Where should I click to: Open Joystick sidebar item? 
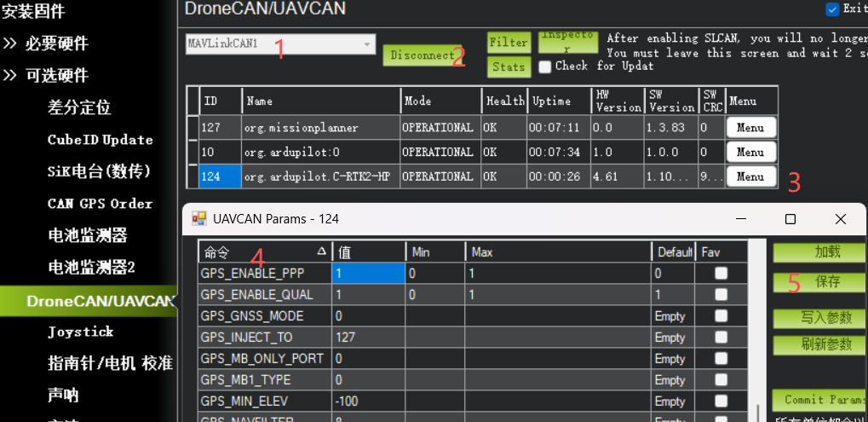tap(80, 332)
